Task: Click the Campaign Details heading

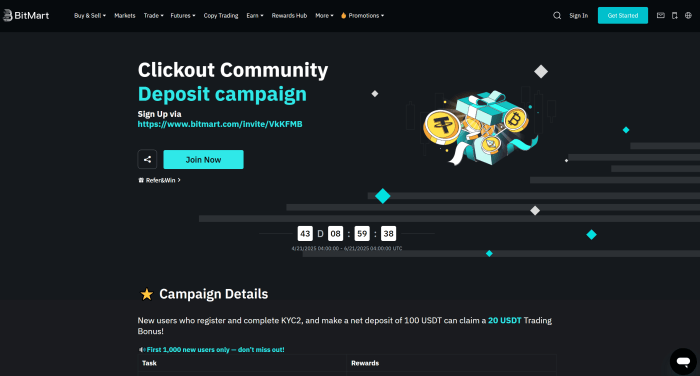Action: [213, 294]
